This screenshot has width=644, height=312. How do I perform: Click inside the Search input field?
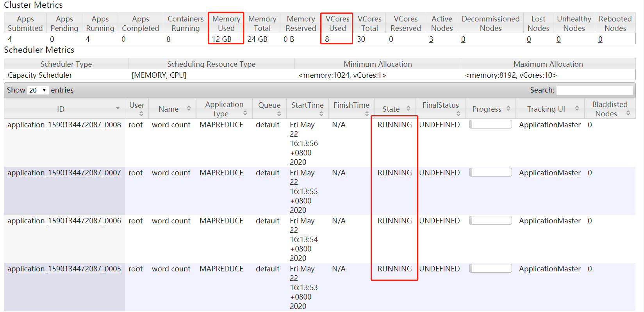pos(594,90)
